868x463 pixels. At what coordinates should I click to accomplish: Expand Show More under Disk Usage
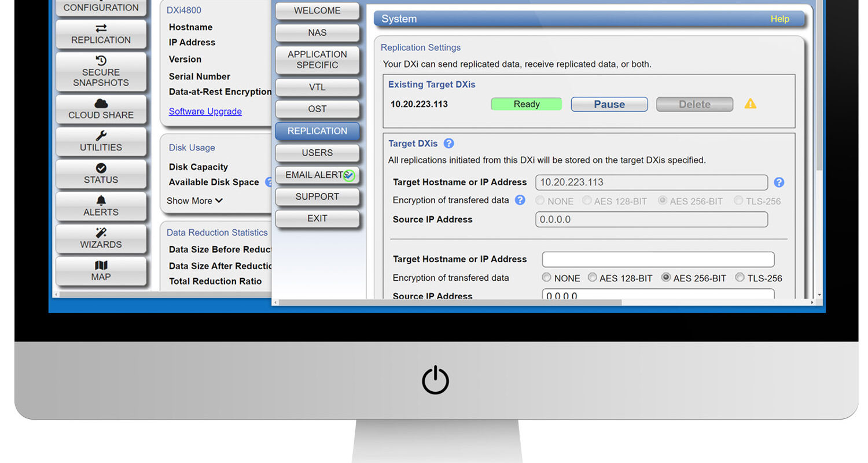(x=194, y=201)
